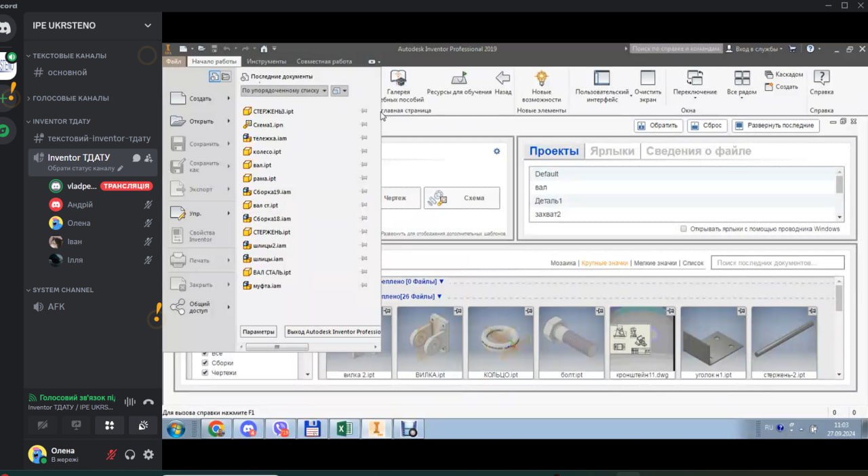Open Excel from the Windows taskbar
The image size is (868, 476).
tap(344, 429)
